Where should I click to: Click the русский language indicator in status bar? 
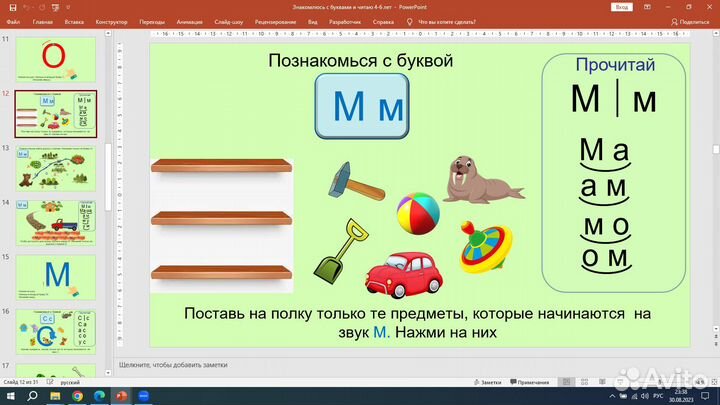point(70,382)
